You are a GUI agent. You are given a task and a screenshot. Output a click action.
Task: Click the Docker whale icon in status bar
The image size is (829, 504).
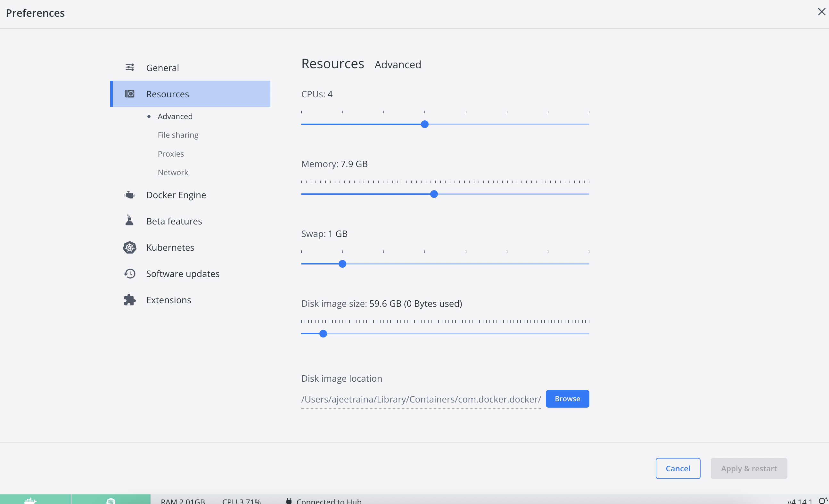31,500
